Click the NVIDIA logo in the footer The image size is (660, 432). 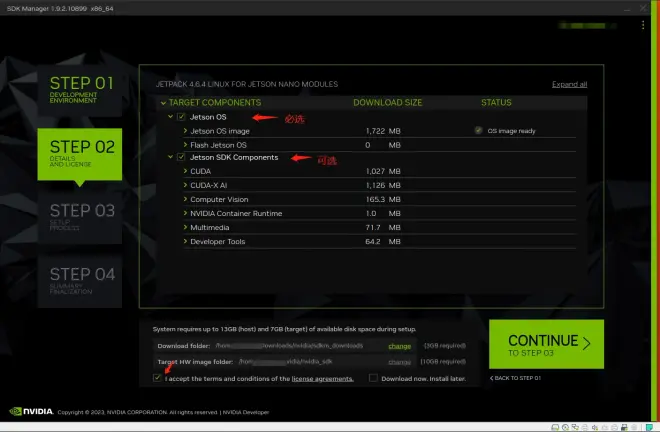(32, 411)
